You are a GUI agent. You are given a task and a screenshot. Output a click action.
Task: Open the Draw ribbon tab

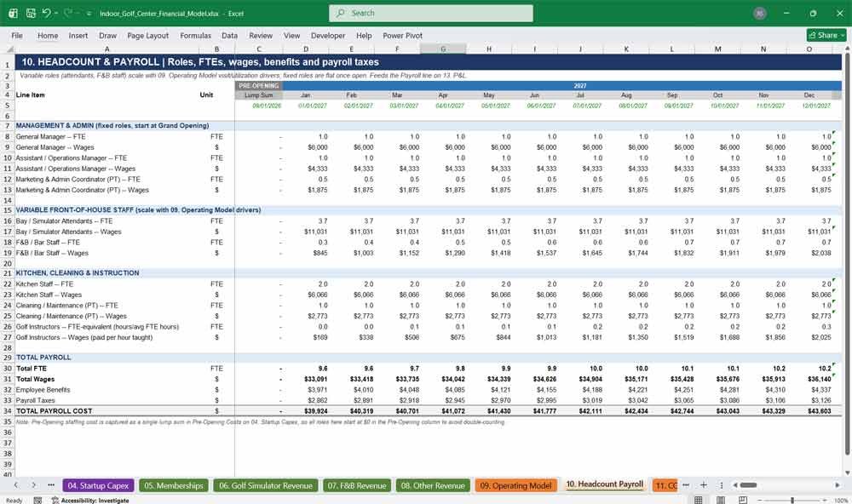[x=107, y=35]
